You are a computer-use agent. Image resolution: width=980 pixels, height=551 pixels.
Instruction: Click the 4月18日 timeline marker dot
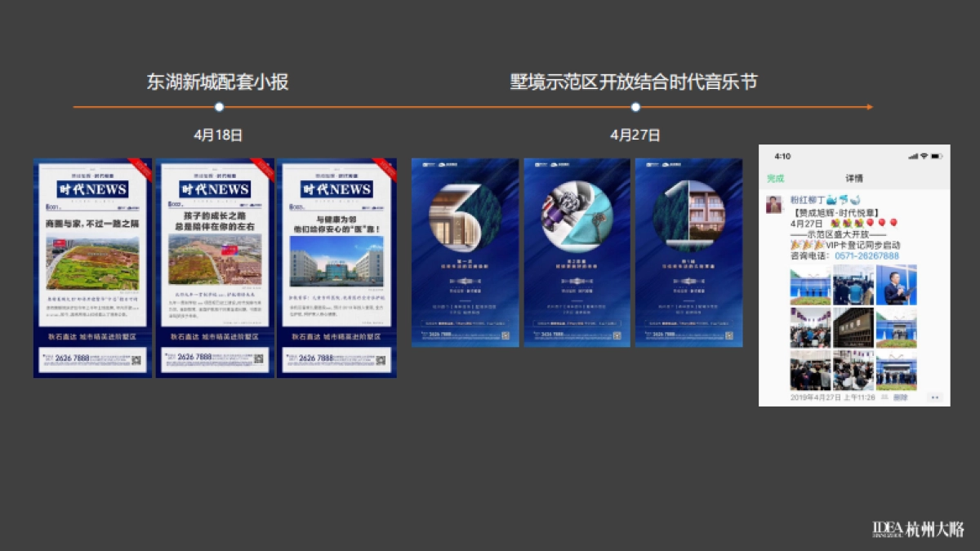pos(218,105)
